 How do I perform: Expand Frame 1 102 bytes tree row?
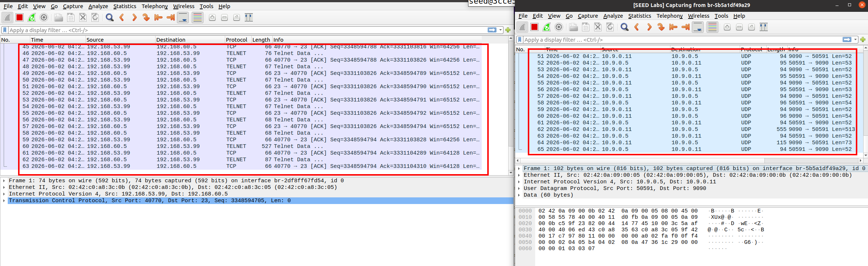tap(519, 169)
